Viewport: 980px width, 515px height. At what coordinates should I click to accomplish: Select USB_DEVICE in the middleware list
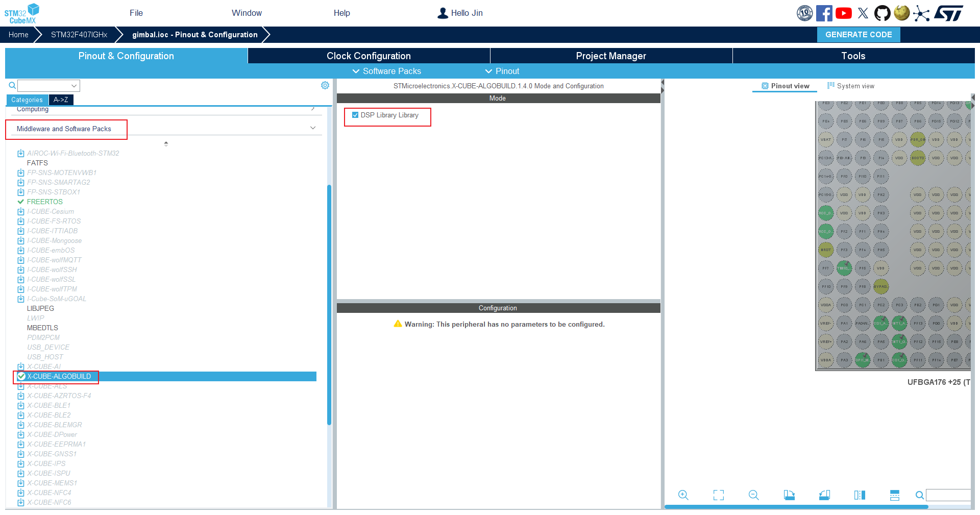coord(48,347)
